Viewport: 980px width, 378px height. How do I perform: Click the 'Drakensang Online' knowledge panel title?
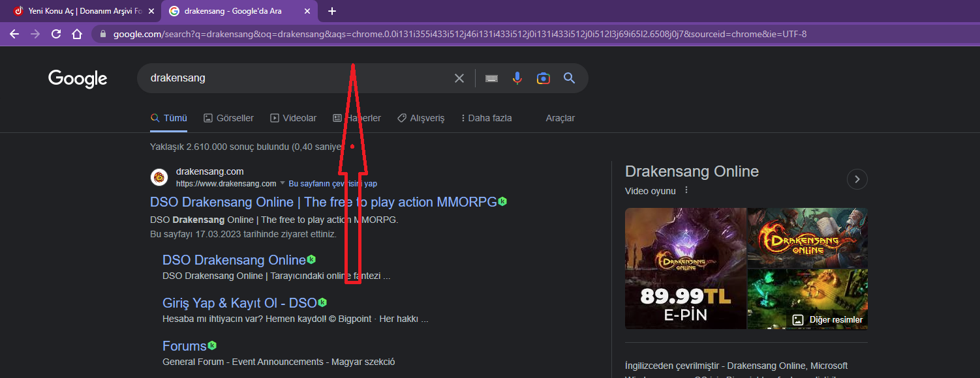pyautogui.click(x=692, y=171)
